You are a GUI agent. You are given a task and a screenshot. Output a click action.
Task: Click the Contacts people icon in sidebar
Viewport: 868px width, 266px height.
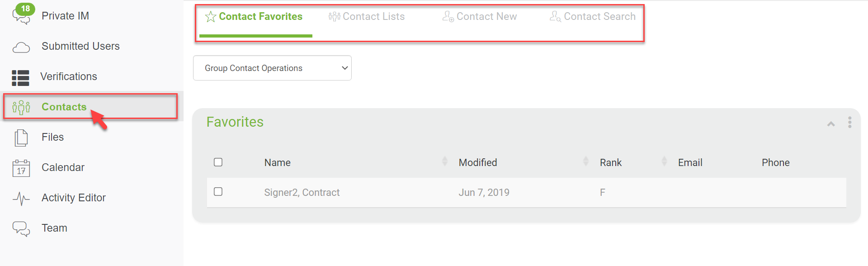tap(21, 107)
